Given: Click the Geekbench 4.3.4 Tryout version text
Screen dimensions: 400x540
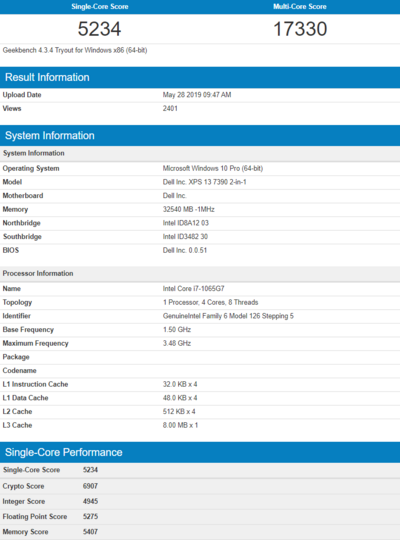Looking at the screenshot, I should point(75,50).
